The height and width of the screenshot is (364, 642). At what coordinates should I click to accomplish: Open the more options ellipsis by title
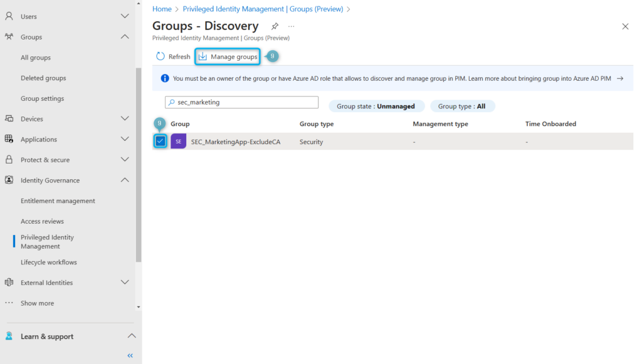(291, 26)
